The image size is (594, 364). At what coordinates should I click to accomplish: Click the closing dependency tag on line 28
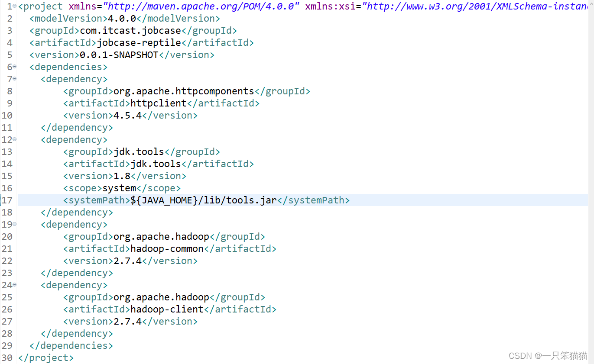click(77, 334)
